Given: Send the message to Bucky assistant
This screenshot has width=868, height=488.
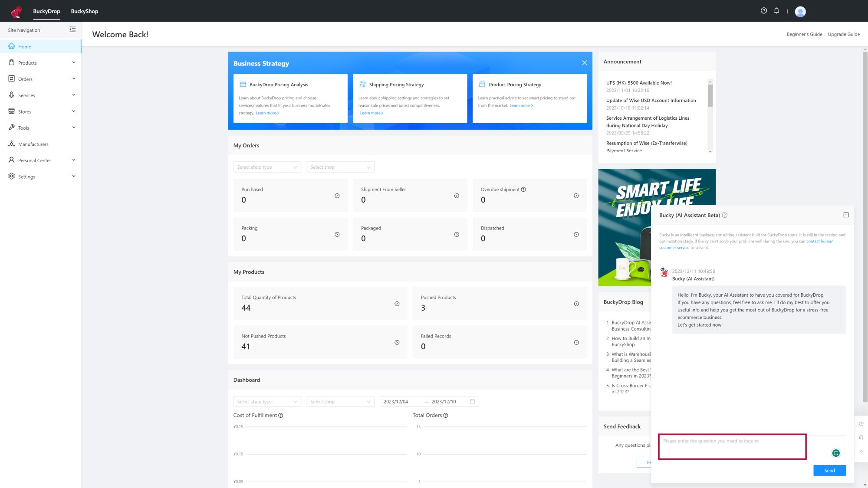Looking at the screenshot, I should tap(829, 471).
